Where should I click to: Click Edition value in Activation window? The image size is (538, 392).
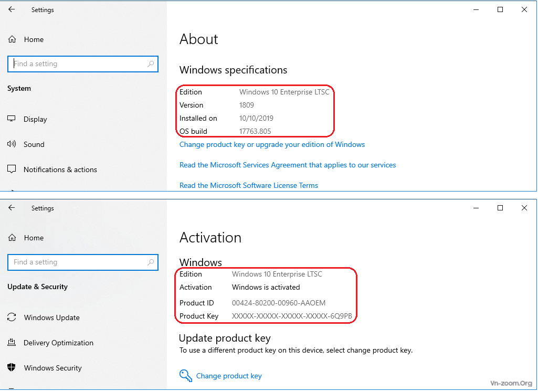tap(277, 274)
